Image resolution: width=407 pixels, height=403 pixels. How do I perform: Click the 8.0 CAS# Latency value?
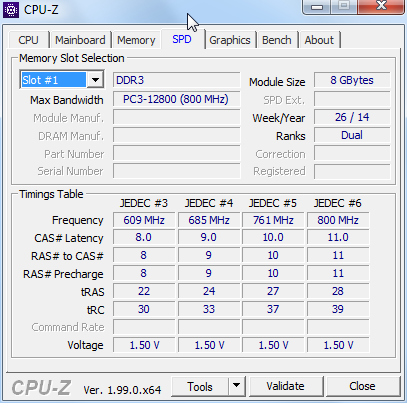coord(144,237)
